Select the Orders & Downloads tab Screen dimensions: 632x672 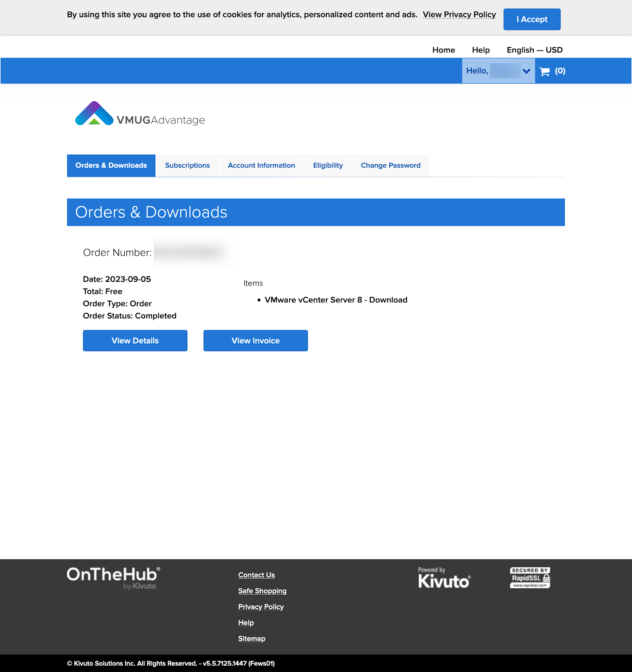coord(111,165)
